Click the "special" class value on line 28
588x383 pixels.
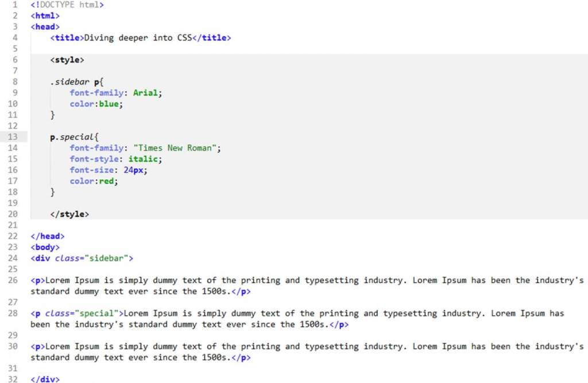coord(96,314)
